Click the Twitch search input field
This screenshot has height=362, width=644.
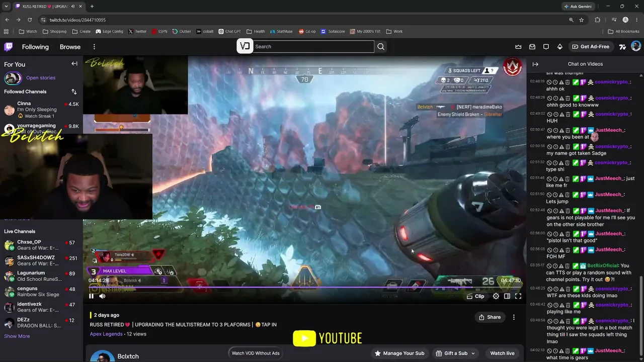point(313,47)
